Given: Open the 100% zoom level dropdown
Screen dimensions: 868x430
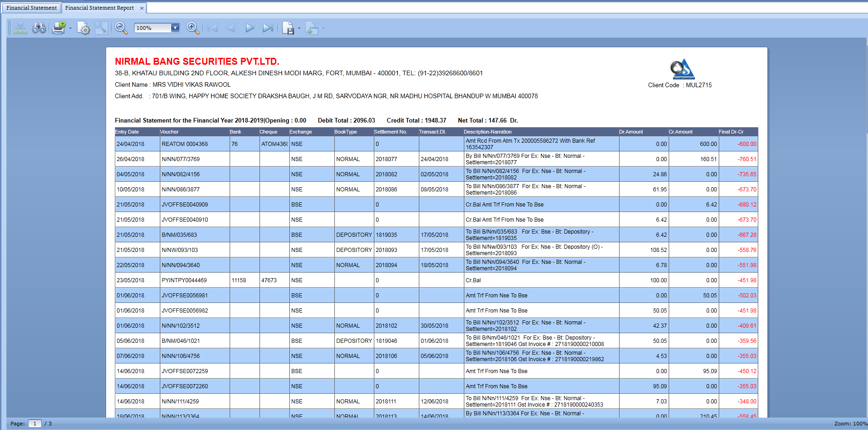Looking at the screenshot, I should tap(175, 28).
